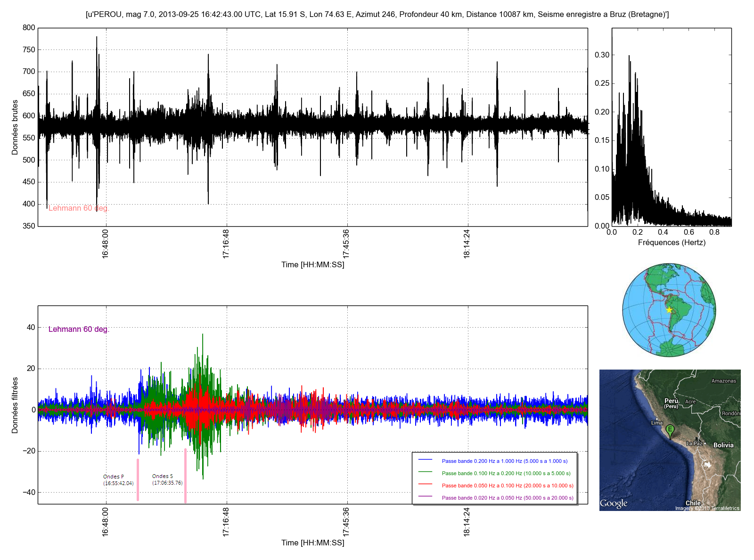Select the red legend line for 0.050-0.100 Hz
This screenshot has width=754, height=560.
pyautogui.click(x=425, y=484)
